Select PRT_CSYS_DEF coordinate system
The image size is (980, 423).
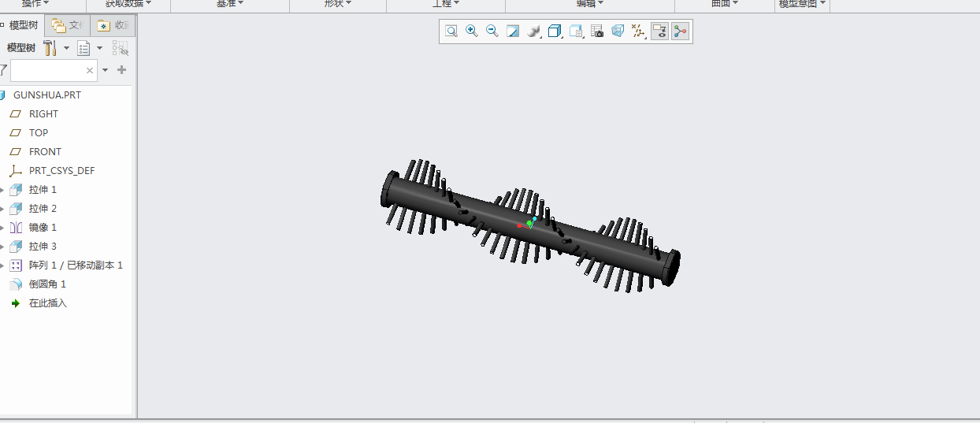pyautogui.click(x=62, y=170)
